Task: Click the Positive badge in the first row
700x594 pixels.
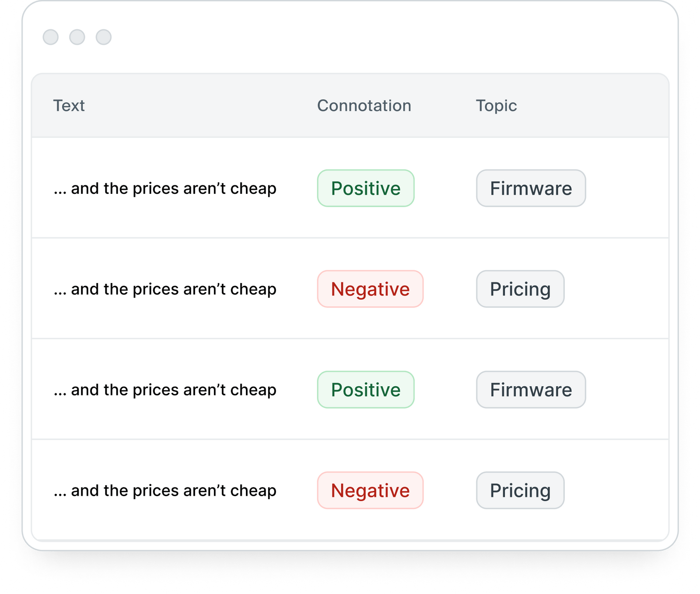Action: point(366,189)
